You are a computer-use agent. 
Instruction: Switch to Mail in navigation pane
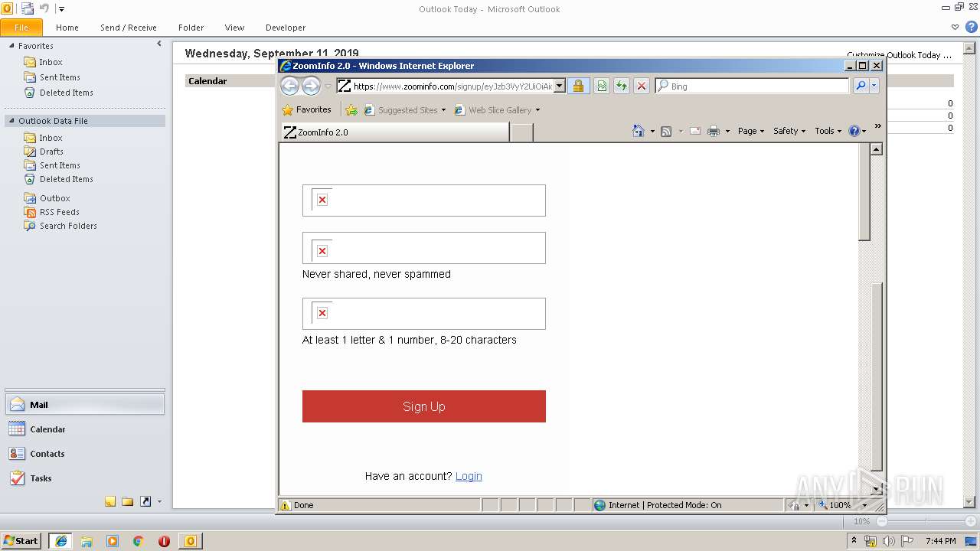pos(84,405)
